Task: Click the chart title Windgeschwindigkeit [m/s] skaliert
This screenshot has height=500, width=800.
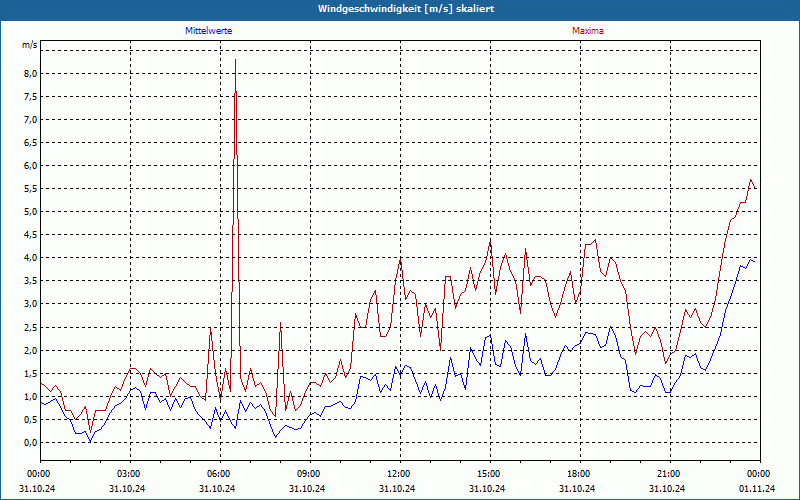Action: (406, 9)
